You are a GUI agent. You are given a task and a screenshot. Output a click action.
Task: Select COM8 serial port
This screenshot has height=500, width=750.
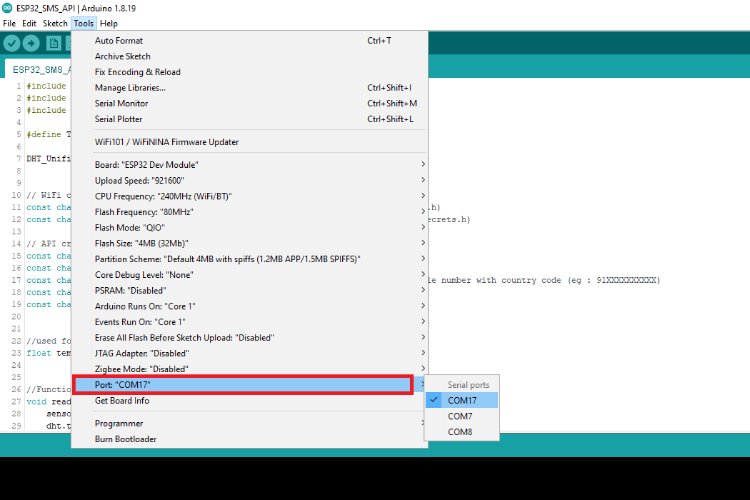click(x=462, y=432)
